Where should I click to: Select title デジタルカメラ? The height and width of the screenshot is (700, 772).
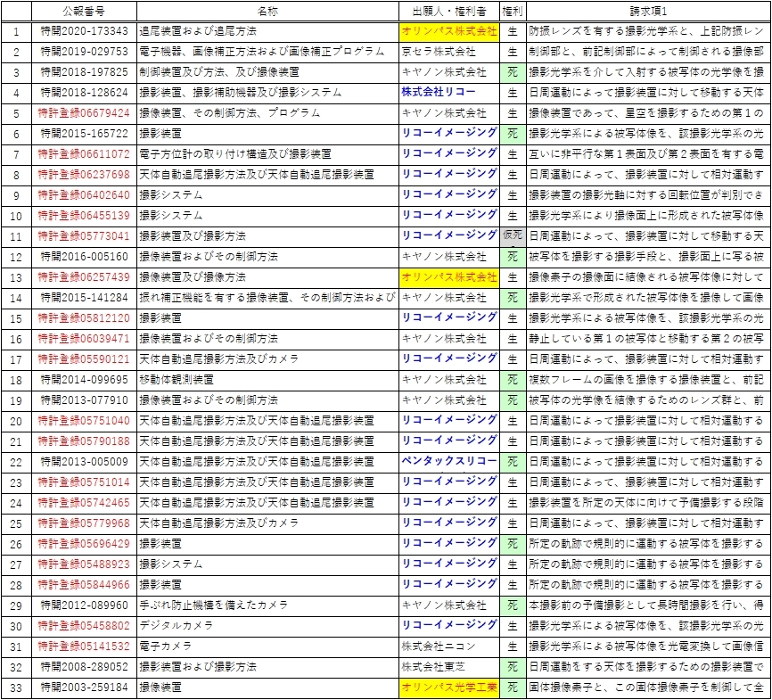coord(177,626)
